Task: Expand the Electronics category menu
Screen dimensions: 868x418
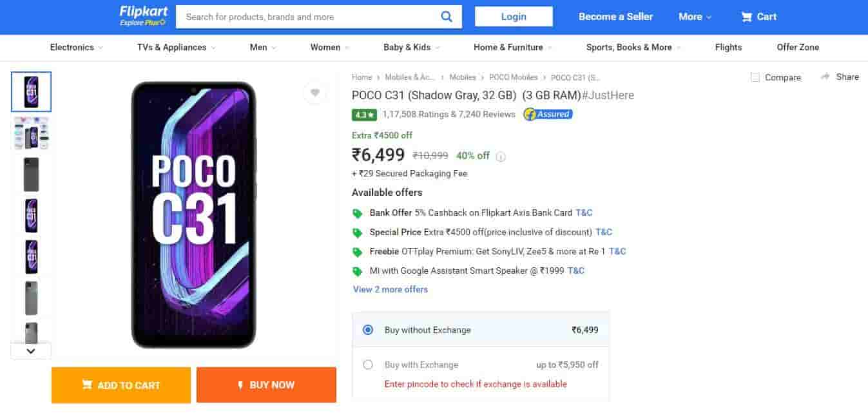Action: (76, 47)
